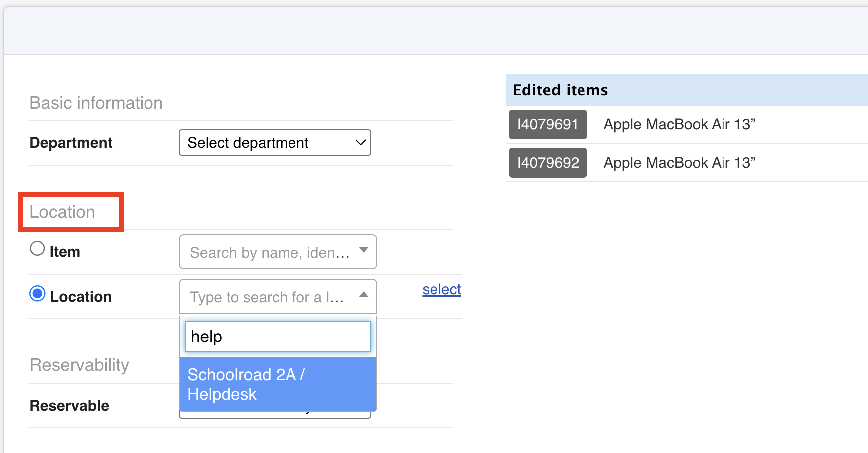This screenshot has width=868, height=453.
Task: Click the Location radio label text
Action: click(x=81, y=297)
